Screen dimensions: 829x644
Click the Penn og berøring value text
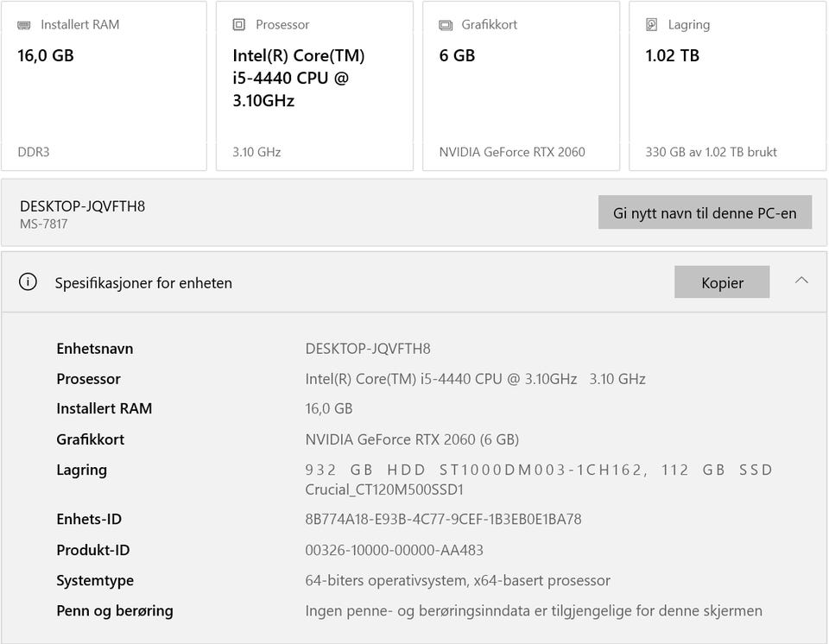point(534,610)
